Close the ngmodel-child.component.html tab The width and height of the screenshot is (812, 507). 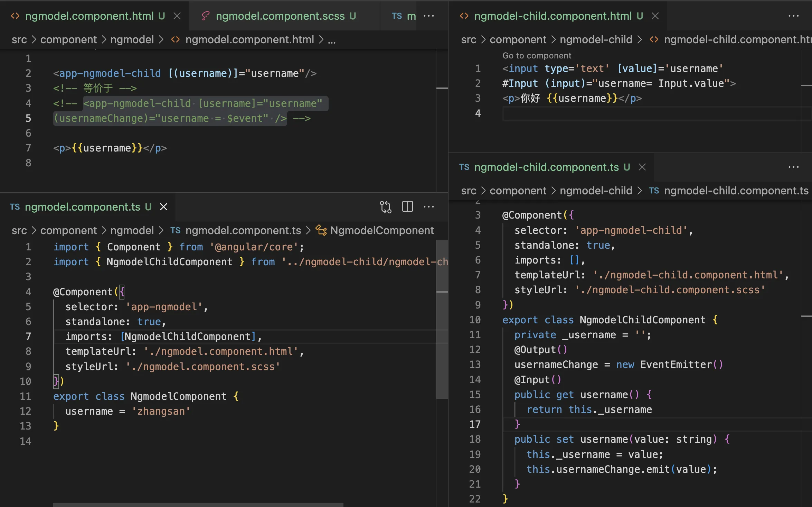pos(655,16)
